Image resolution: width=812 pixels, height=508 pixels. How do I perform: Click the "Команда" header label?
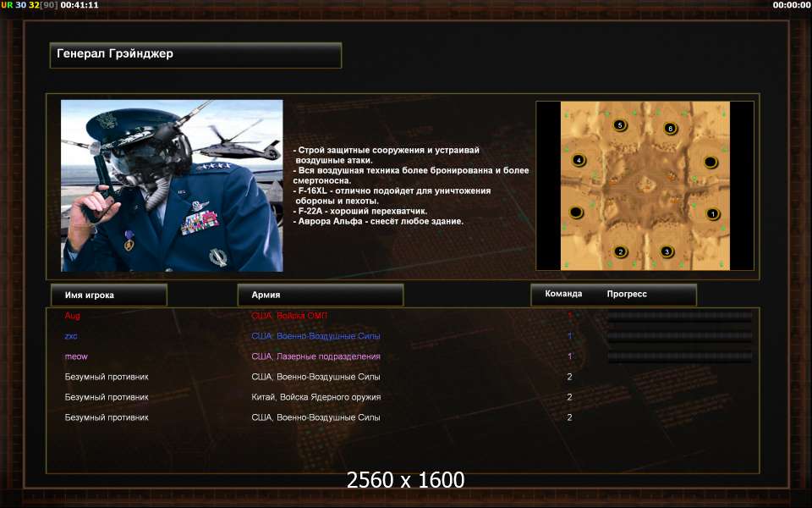563,294
